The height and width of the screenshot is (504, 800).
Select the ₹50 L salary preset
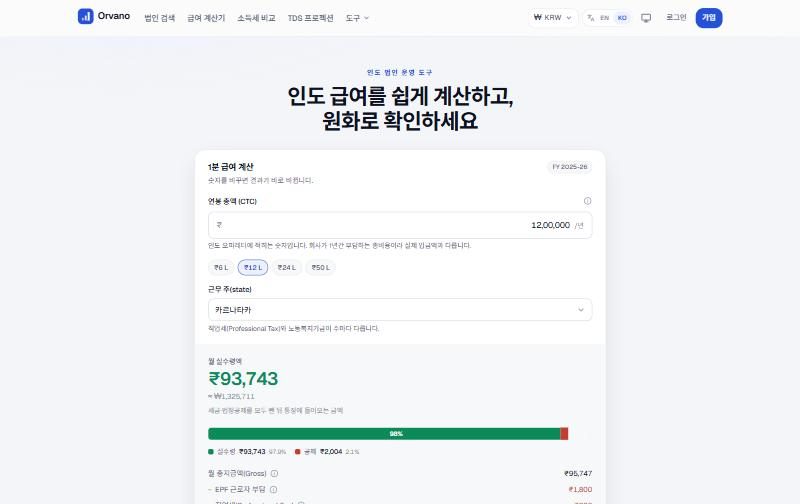click(x=320, y=267)
